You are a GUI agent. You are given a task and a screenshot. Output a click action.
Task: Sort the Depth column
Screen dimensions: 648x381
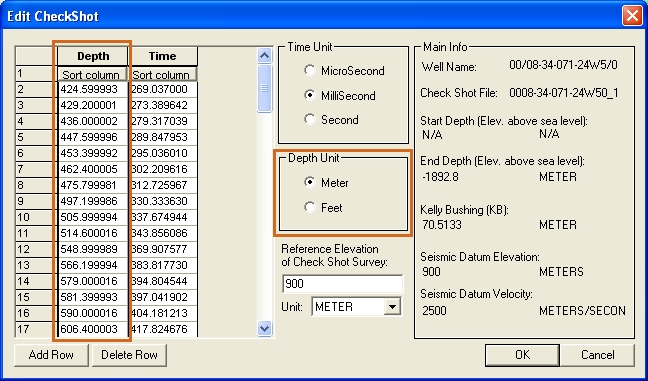(92, 74)
